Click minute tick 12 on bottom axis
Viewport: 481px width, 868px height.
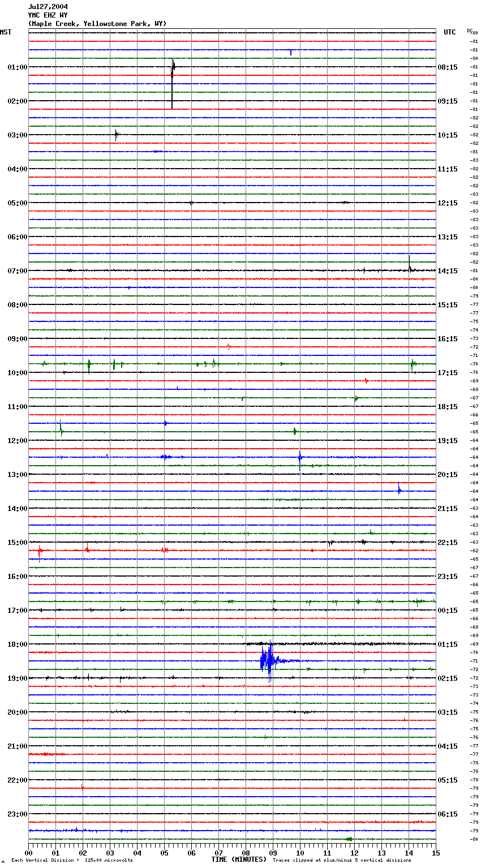pos(354,853)
